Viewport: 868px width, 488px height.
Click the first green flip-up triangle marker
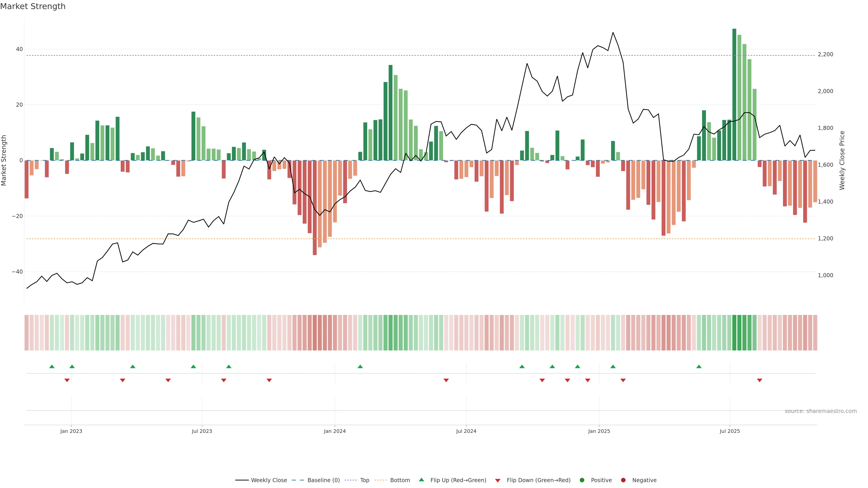click(x=52, y=366)
